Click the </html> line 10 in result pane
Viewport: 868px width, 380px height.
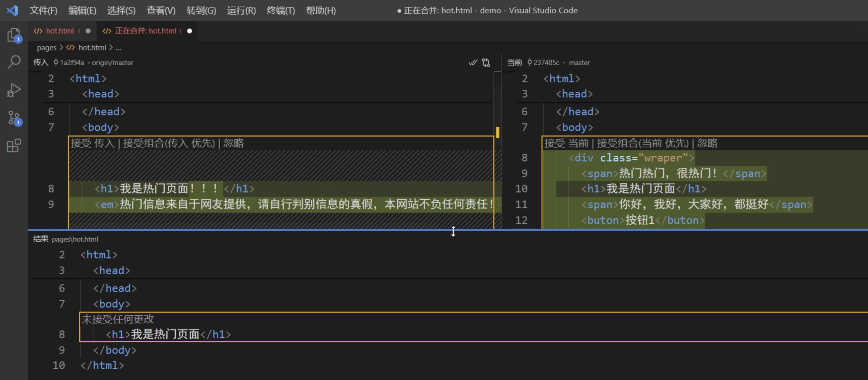click(102, 365)
